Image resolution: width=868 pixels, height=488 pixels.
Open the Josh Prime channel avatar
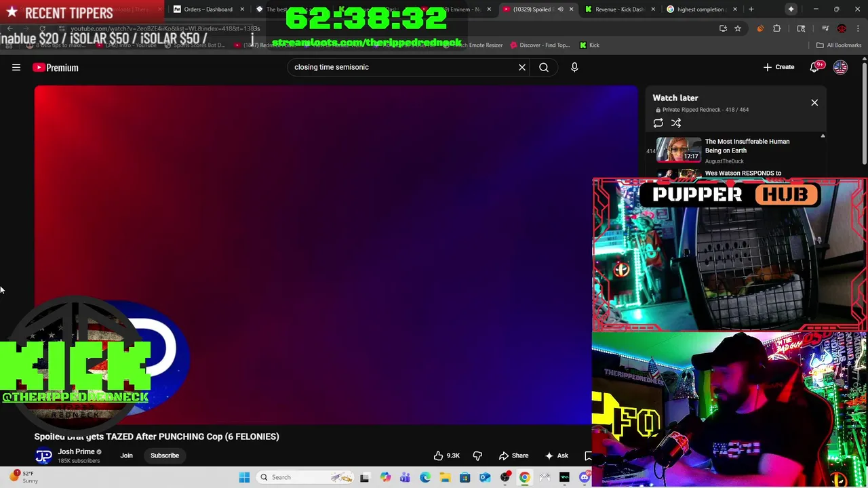coord(43,456)
